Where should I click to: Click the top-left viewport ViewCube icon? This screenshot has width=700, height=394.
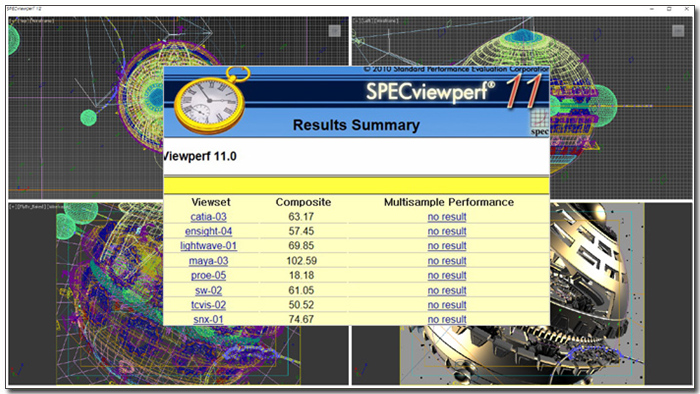click(334, 31)
